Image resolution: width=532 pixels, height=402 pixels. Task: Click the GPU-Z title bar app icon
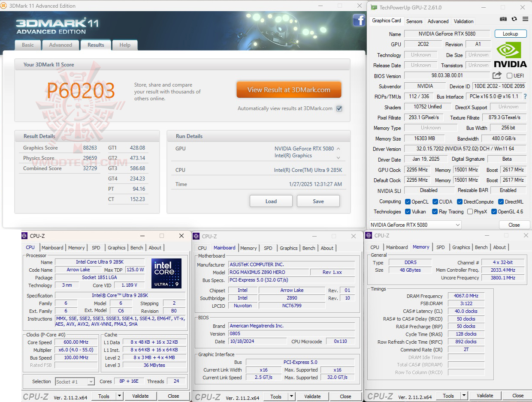pos(374,7)
